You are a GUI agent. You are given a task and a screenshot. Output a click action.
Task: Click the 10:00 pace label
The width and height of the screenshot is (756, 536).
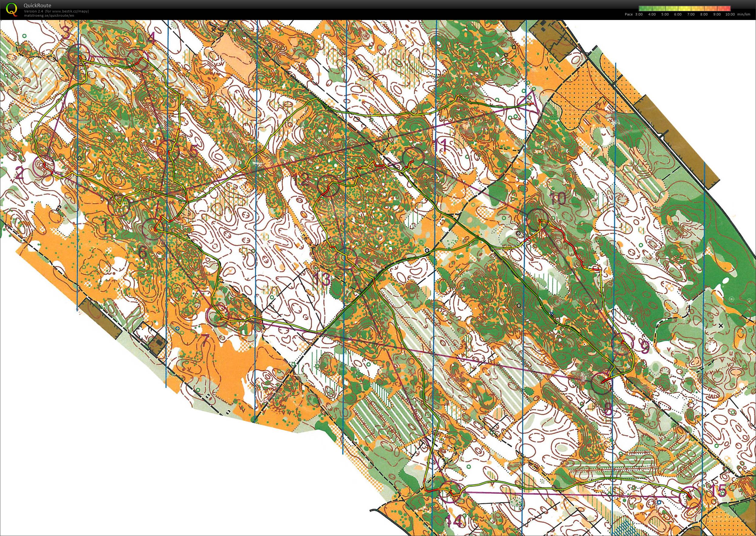click(730, 15)
